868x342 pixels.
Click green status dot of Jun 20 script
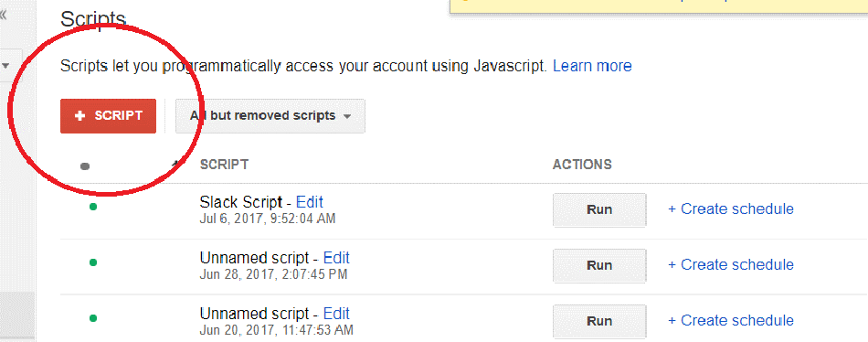[93, 317]
